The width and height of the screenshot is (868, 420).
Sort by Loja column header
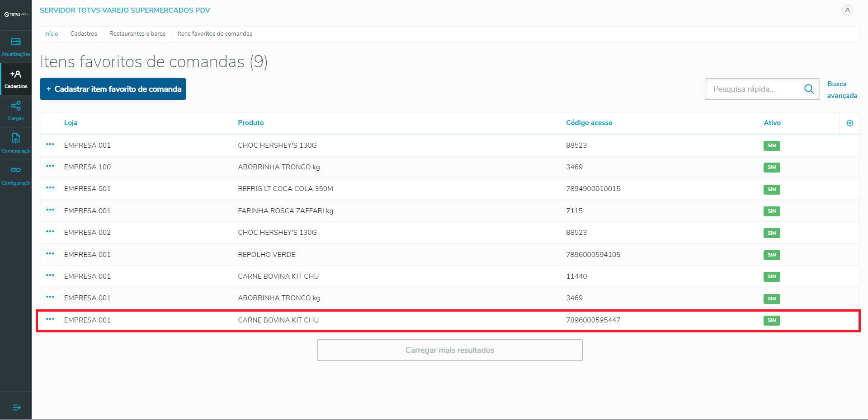pyautogui.click(x=71, y=123)
